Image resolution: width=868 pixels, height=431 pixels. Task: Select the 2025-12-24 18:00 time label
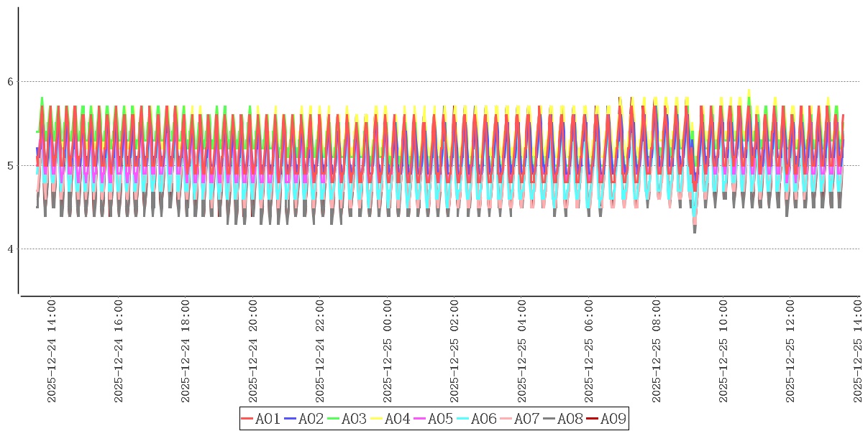pyautogui.click(x=186, y=352)
